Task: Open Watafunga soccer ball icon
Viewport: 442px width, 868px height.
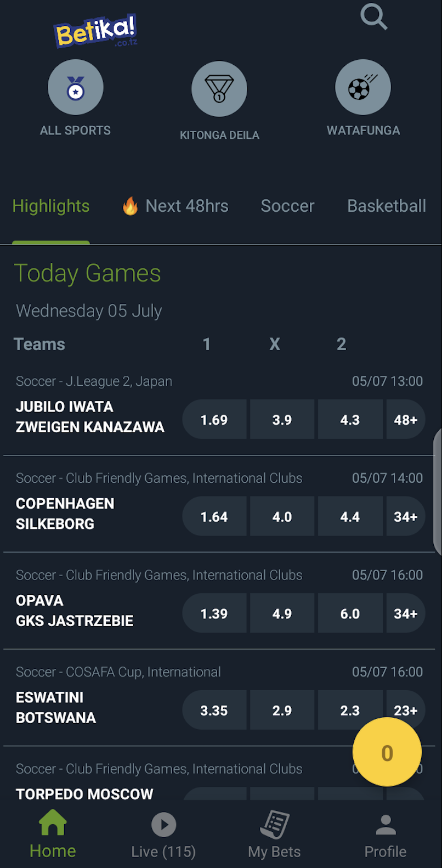Action: (363, 87)
